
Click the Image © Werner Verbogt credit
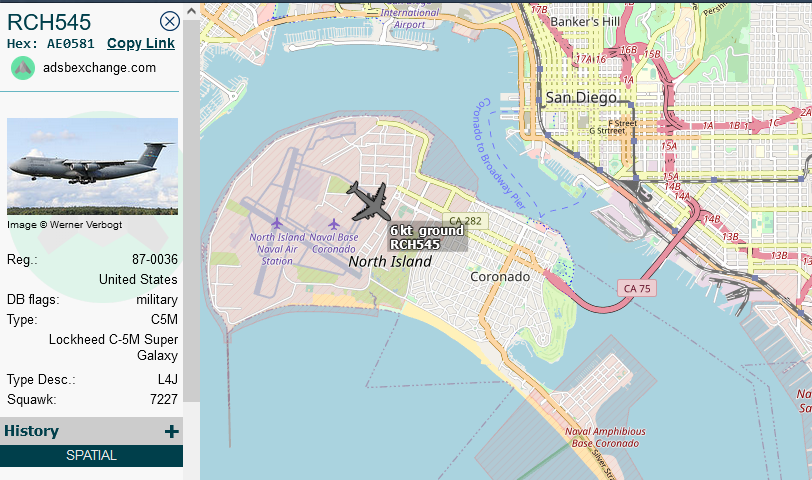(65, 225)
